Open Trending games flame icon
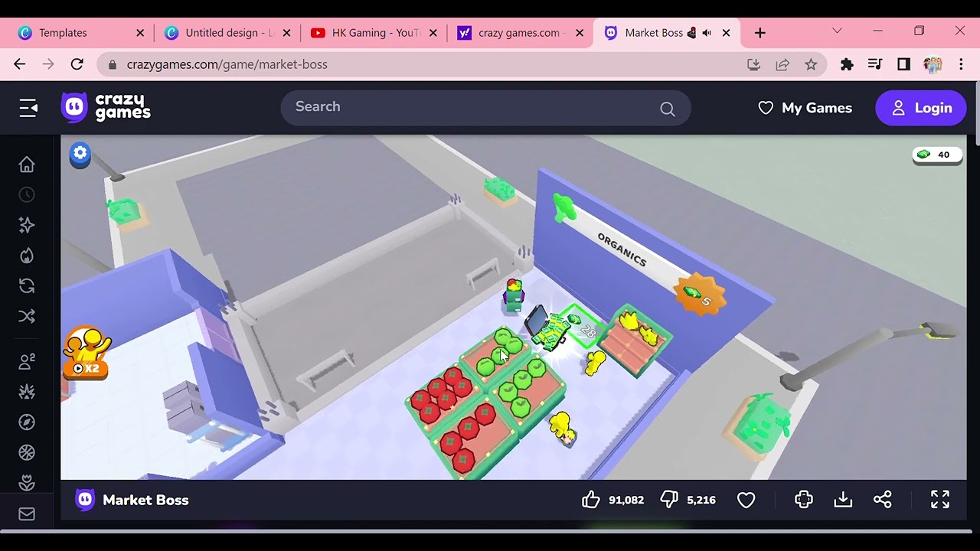This screenshot has width=980, height=551. [x=27, y=256]
